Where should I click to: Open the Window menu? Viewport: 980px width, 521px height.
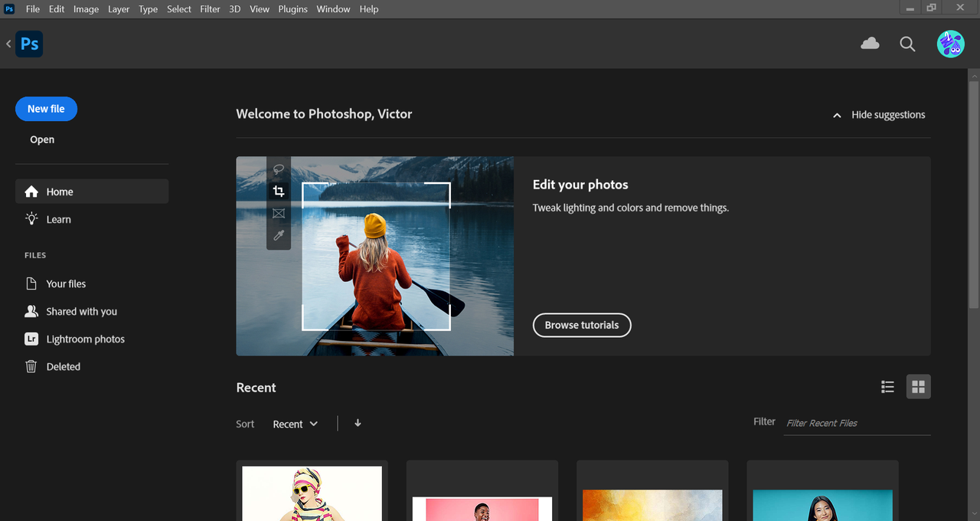pyautogui.click(x=333, y=9)
